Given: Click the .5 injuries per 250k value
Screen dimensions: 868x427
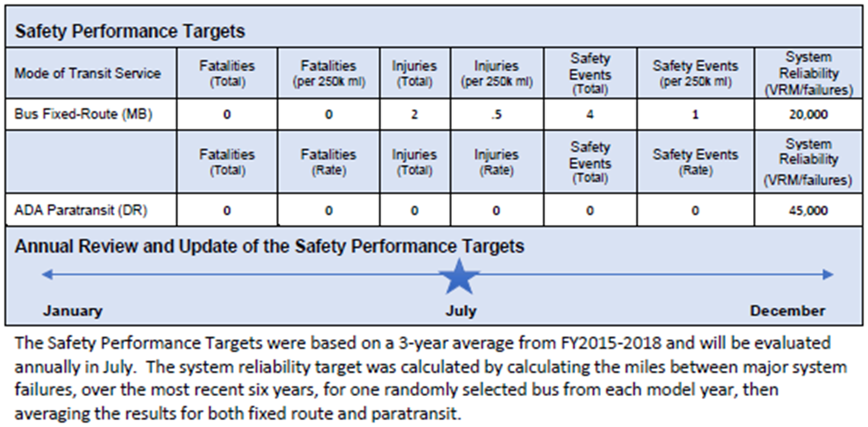Looking at the screenshot, I should (496, 114).
